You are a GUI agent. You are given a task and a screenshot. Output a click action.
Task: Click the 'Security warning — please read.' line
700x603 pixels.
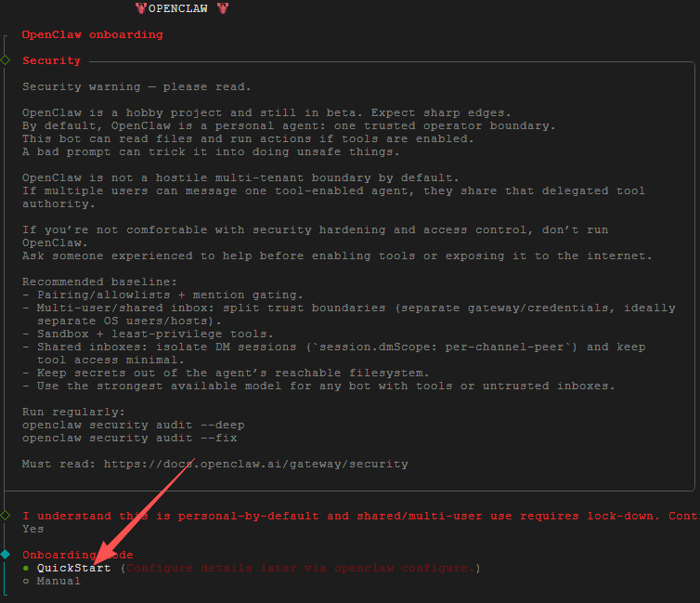tap(136, 86)
